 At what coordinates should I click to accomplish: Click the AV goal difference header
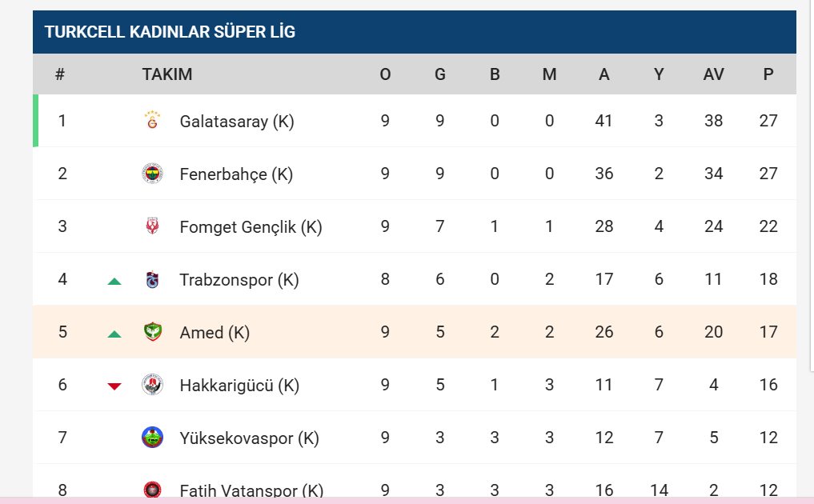pyautogui.click(x=713, y=74)
